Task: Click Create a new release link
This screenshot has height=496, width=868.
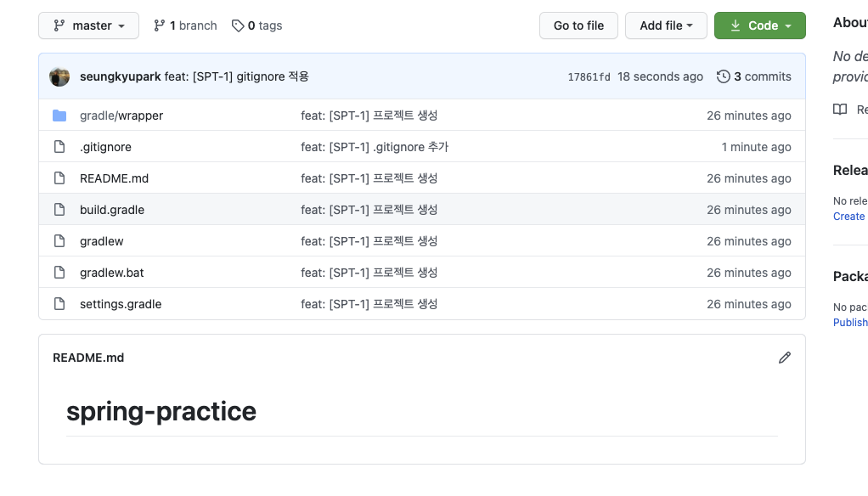Action: coord(850,217)
